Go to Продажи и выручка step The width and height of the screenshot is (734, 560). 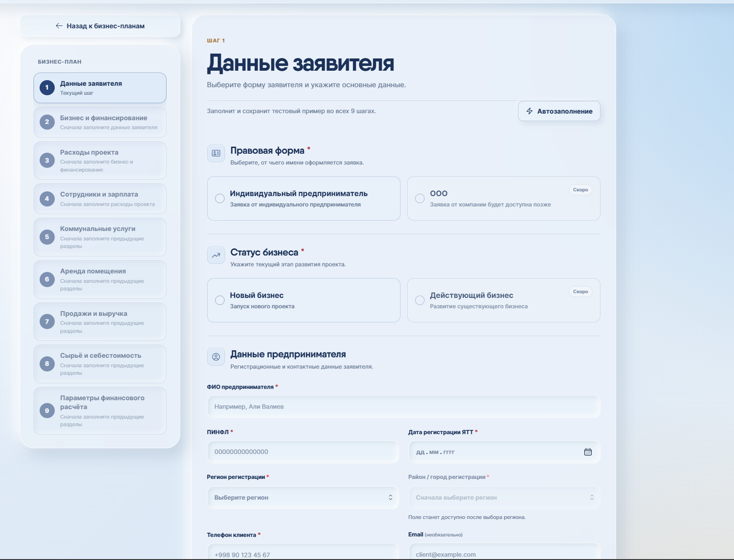click(100, 321)
